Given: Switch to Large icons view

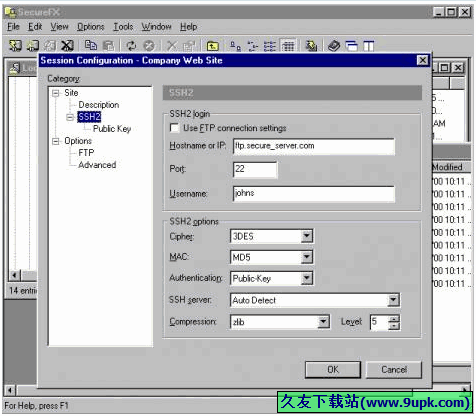Looking at the screenshot, I should point(236,46).
